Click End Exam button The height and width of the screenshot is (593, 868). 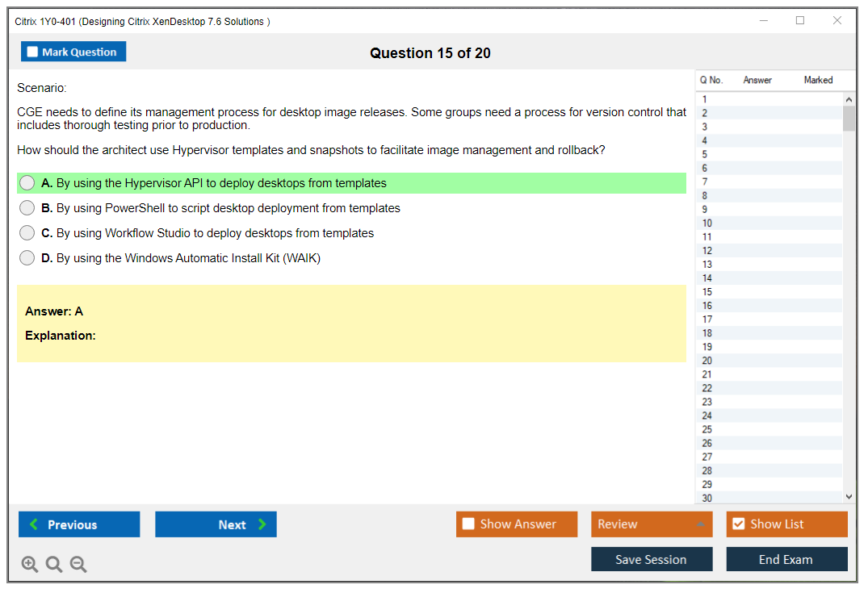[786, 559]
